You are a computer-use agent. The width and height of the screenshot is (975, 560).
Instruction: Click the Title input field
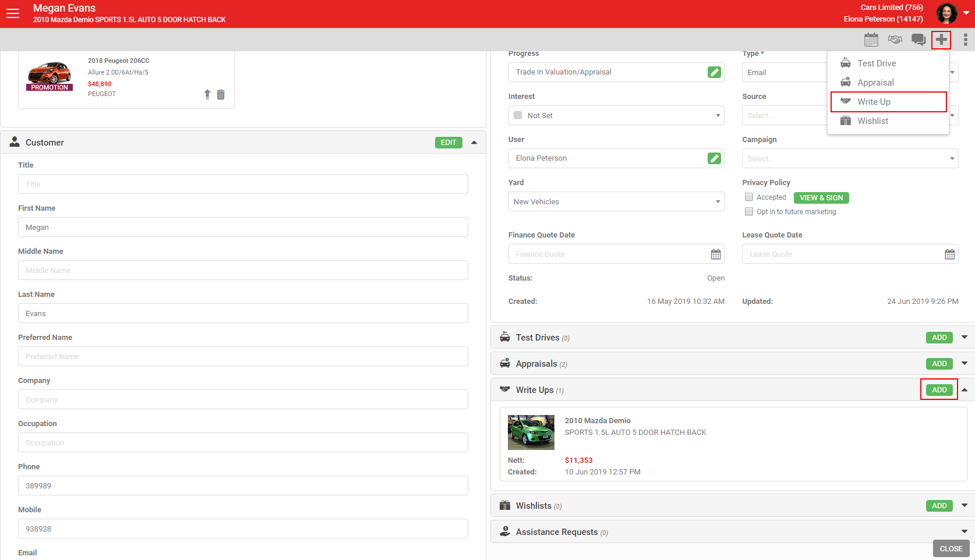coord(243,184)
